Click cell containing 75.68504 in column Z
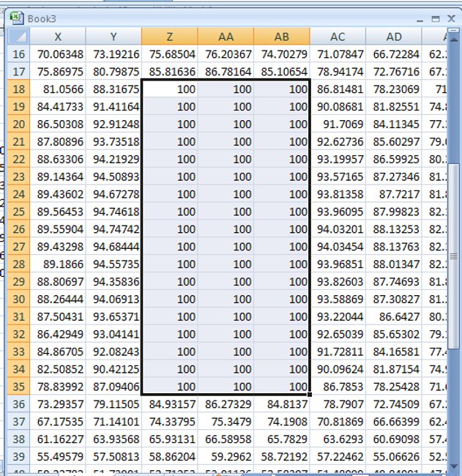 click(x=169, y=53)
